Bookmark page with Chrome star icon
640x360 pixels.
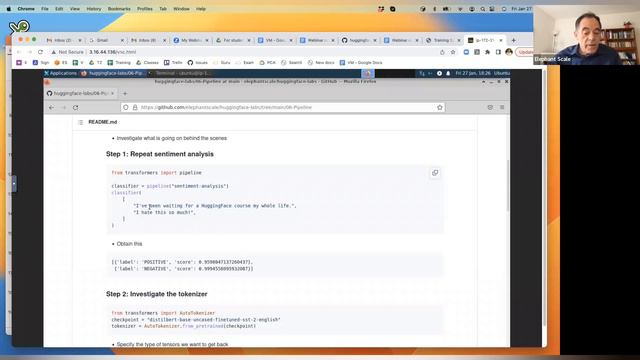click(x=453, y=52)
